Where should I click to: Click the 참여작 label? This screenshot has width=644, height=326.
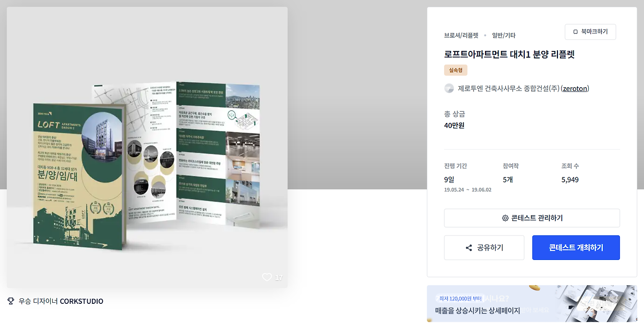[511, 166]
